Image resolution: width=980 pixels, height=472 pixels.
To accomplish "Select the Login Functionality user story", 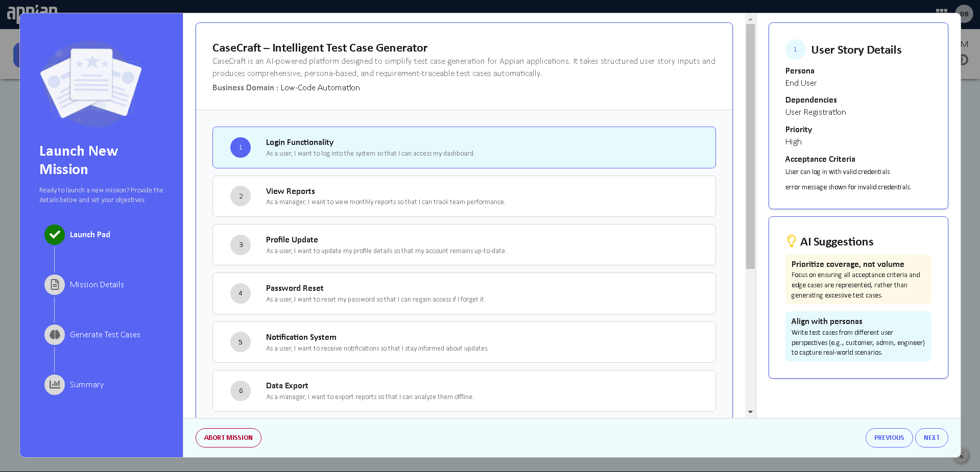I will pyautogui.click(x=464, y=147).
